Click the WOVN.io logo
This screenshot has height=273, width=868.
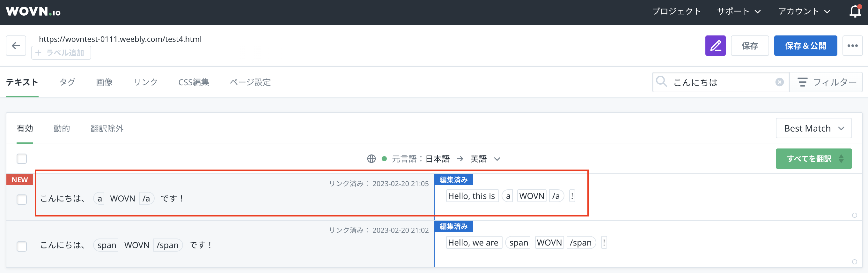(x=33, y=11)
